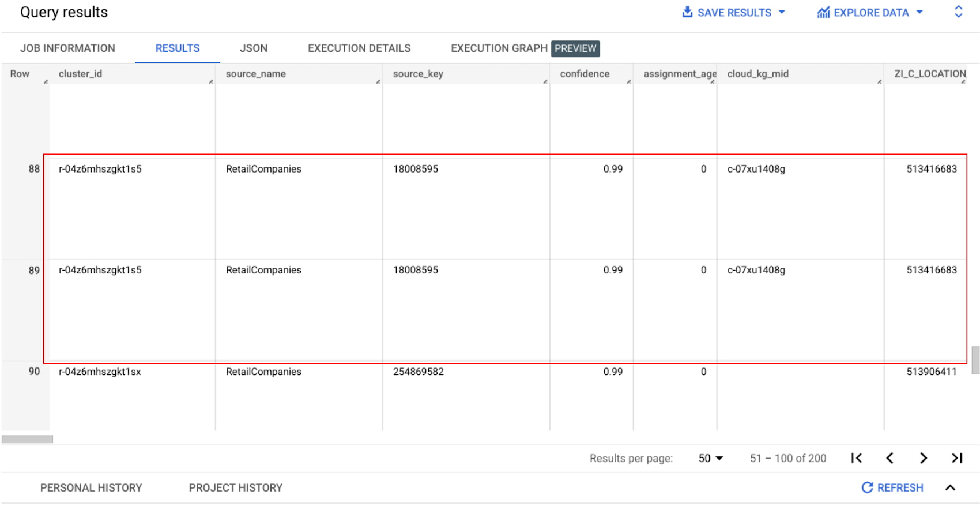This screenshot has width=980, height=510.
Task: Click 513416683 in row 88
Action: (x=932, y=169)
